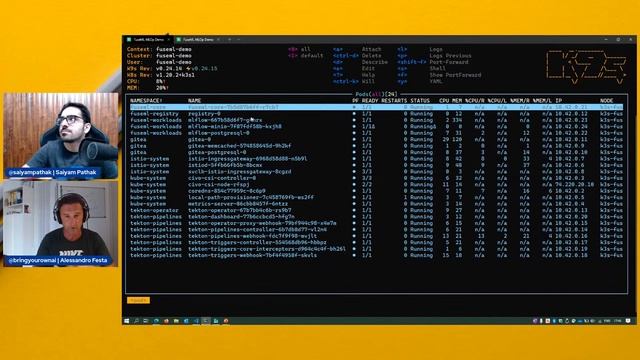The width and height of the screenshot is (640, 360).
Task: Open the notification icon in system tray
Action: click(628, 321)
